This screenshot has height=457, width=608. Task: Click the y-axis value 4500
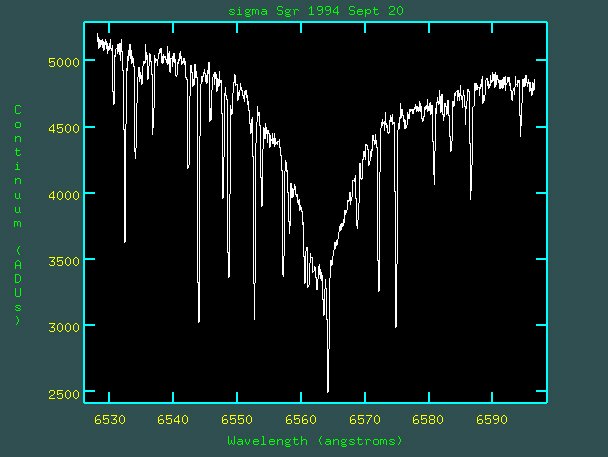[x=64, y=128]
